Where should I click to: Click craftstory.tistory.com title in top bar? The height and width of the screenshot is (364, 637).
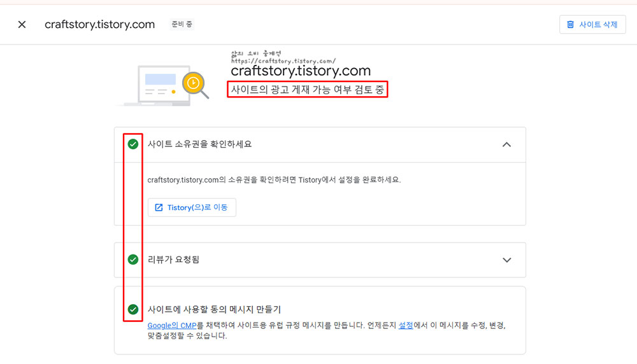[99, 24]
